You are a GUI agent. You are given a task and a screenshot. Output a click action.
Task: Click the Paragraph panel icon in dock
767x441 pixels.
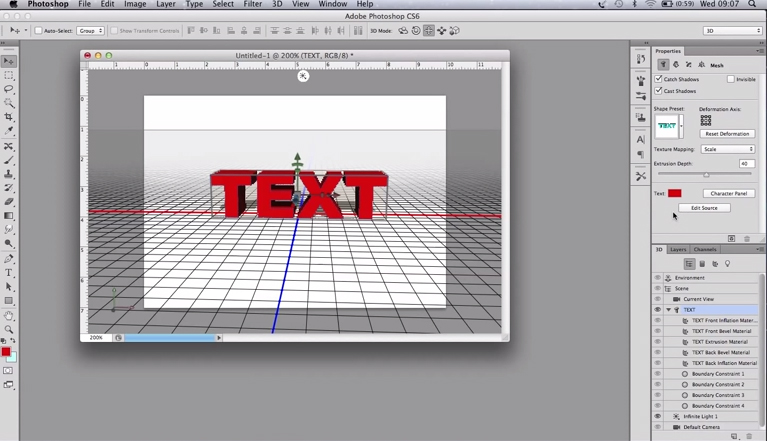641,155
